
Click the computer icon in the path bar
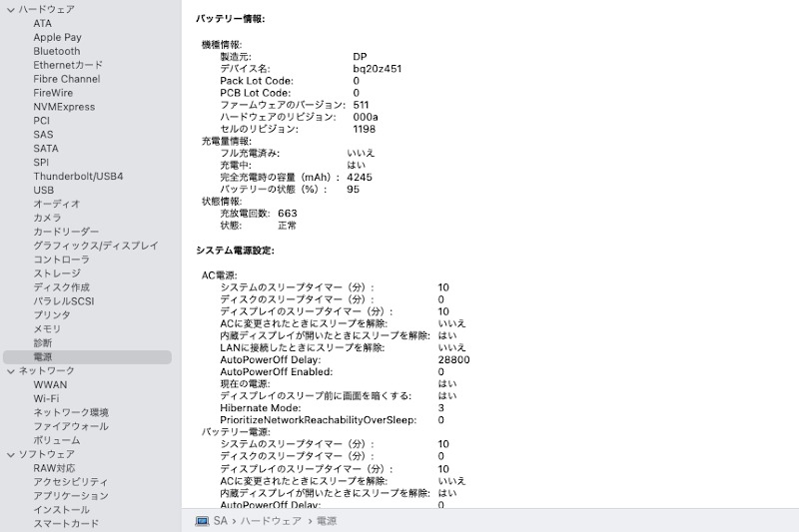coord(202,520)
